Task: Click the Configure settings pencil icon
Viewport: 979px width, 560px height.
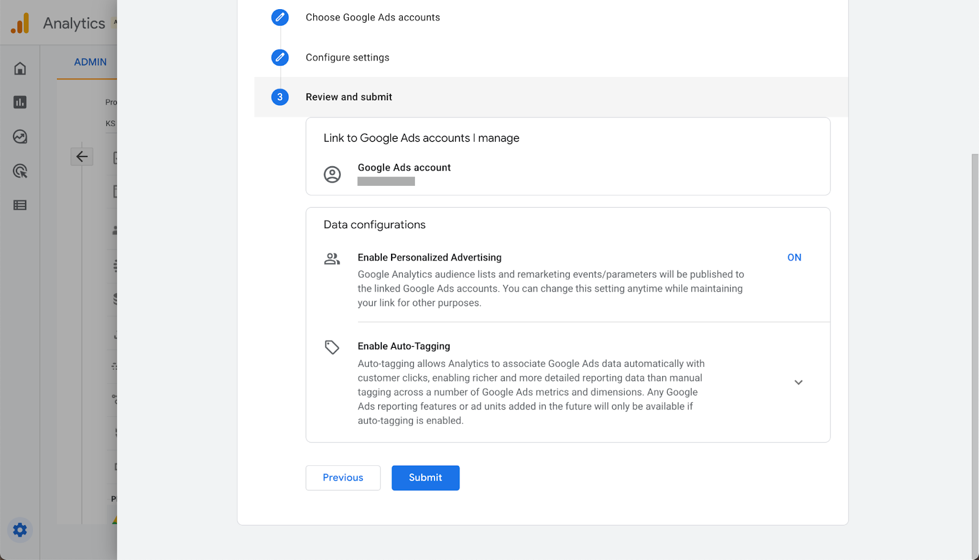Action: tap(280, 57)
